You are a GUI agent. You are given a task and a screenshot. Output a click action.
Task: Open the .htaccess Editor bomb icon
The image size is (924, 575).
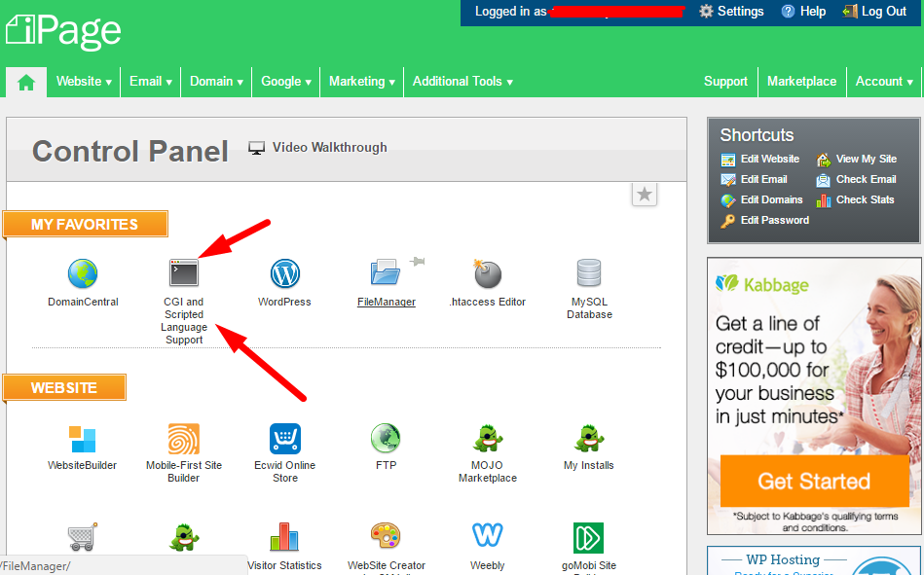point(488,273)
